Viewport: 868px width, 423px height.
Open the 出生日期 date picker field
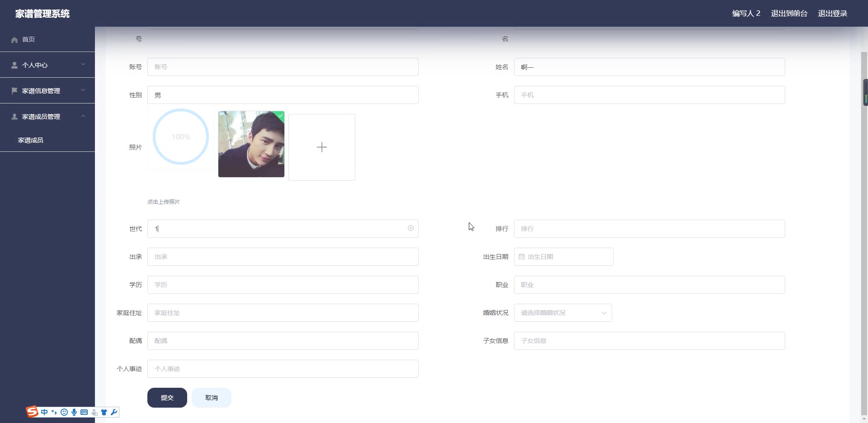click(564, 257)
